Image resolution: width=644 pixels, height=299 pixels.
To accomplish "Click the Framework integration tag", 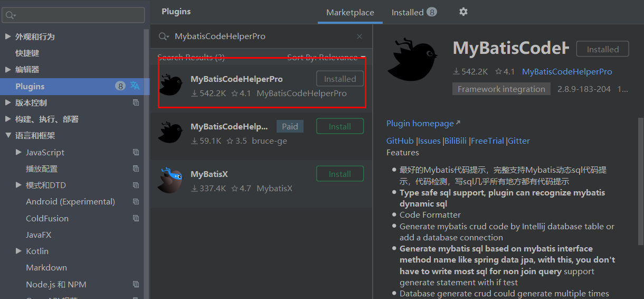I will [501, 89].
